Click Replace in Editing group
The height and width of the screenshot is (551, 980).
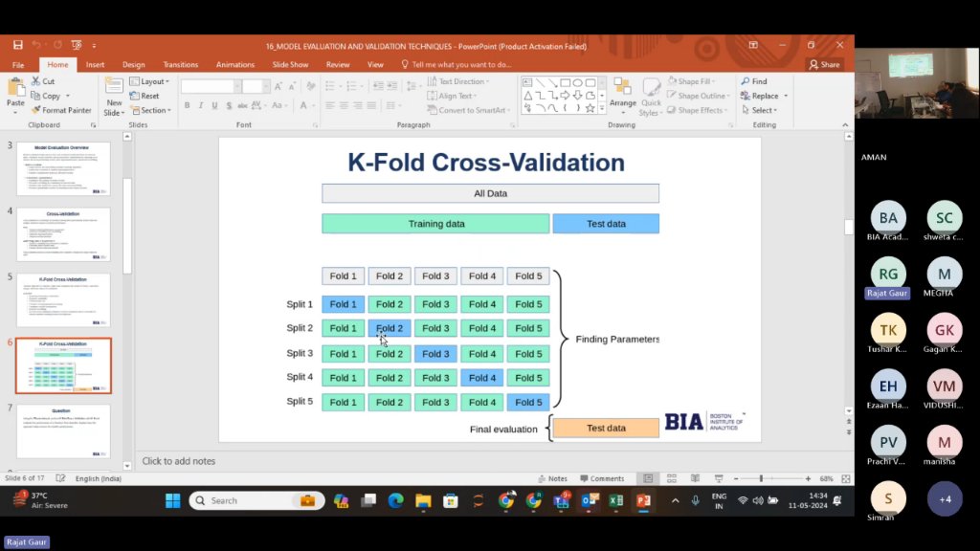(764, 96)
